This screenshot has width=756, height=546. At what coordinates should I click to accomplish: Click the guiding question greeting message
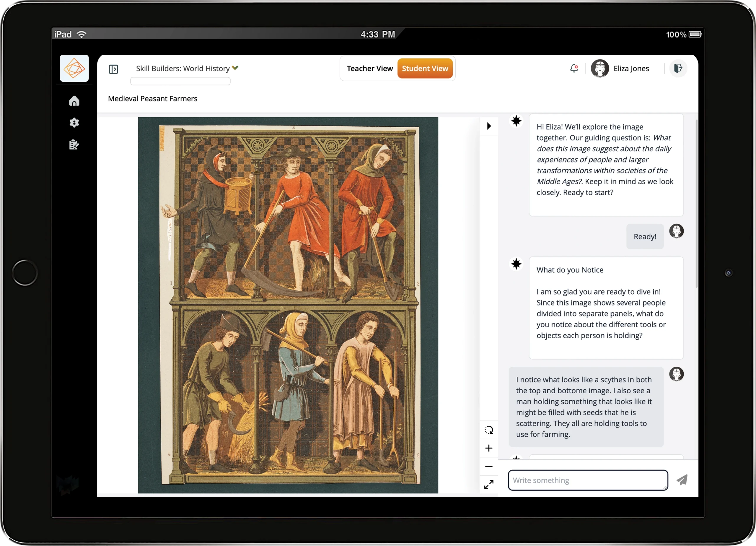(606, 165)
